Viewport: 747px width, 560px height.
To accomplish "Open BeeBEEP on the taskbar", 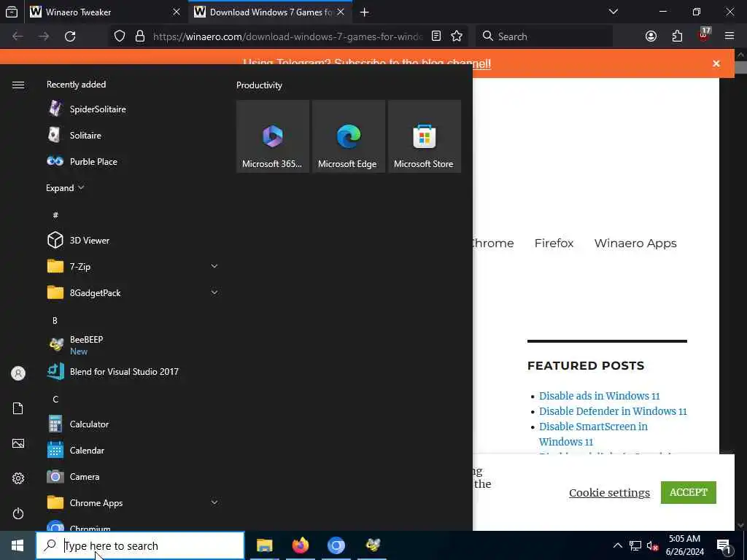I will pyautogui.click(x=372, y=545).
